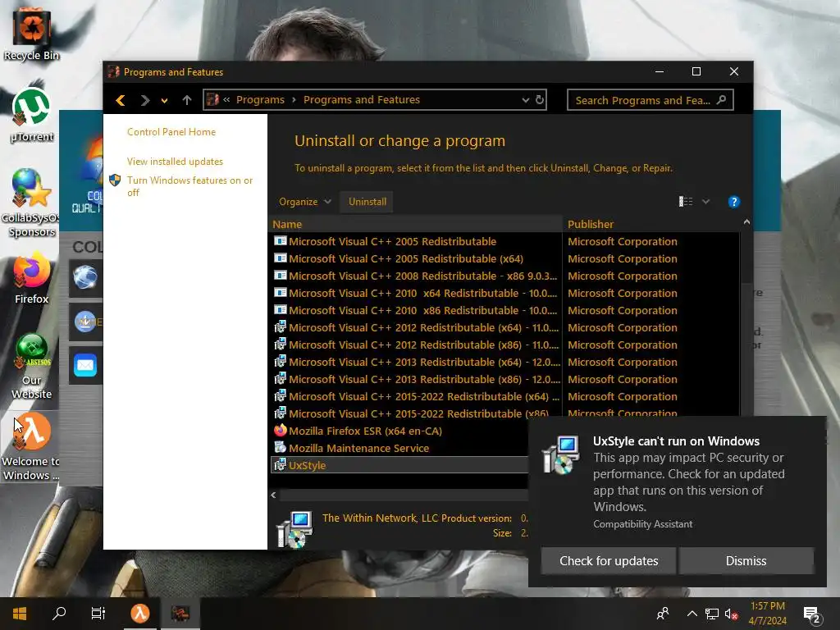Open the CollabSysOS Sponsors desktop shortcut
Image resolution: width=840 pixels, height=630 pixels.
pos(30,203)
